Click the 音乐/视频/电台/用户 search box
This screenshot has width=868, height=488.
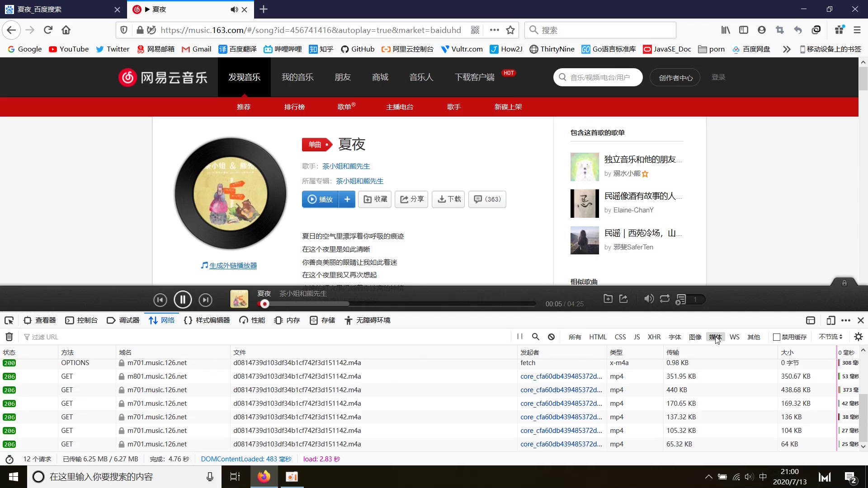598,77
